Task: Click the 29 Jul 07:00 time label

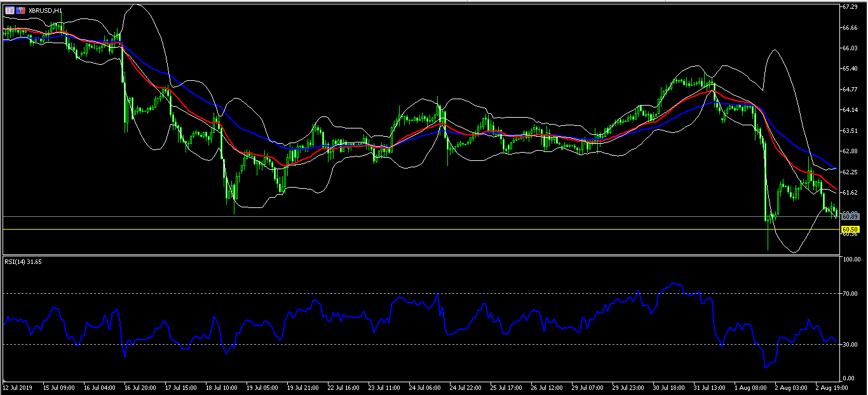Action: pos(588,387)
